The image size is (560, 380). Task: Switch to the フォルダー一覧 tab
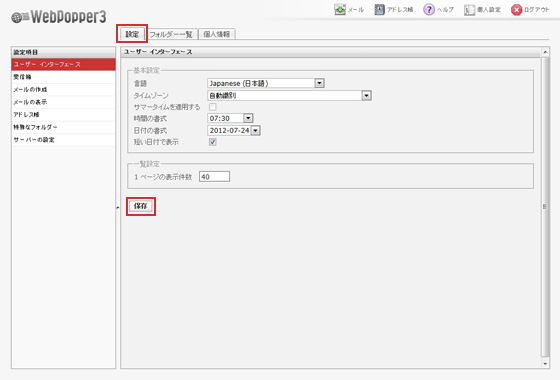tap(171, 34)
